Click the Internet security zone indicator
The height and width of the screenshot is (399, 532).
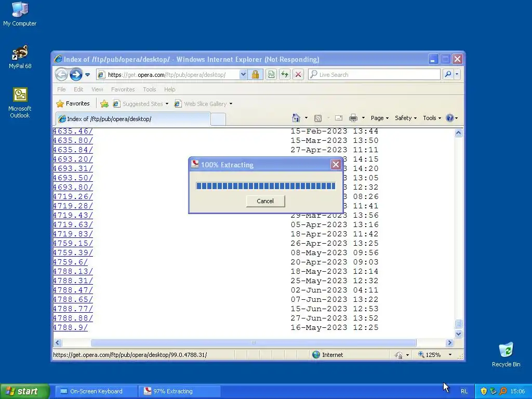tap(328, 355)
